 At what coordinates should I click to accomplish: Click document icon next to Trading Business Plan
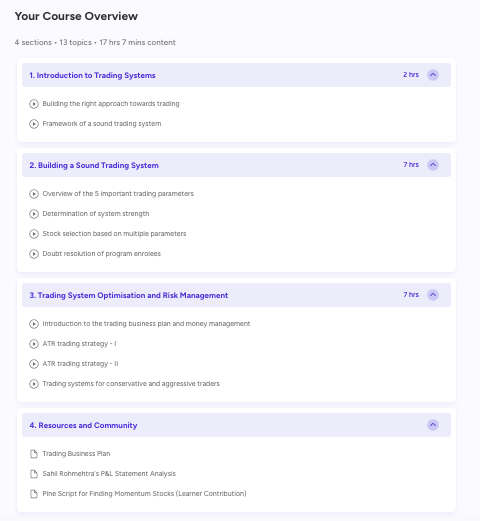coord(34,454)
